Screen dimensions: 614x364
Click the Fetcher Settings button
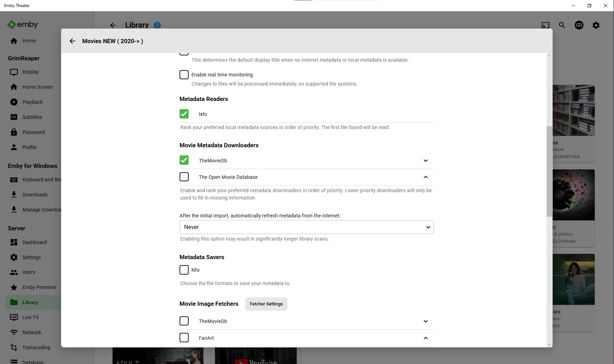(x=266, y=304)
